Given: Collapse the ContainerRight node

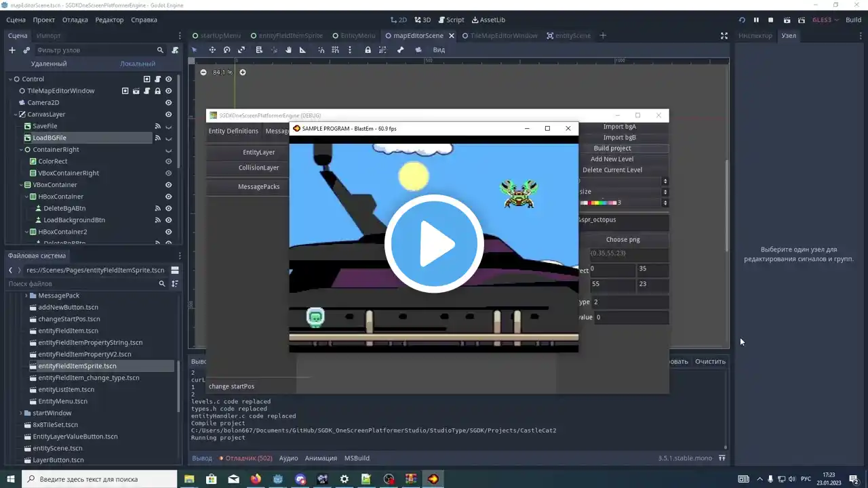Looking at the screenshot, I should click(21, 150).
